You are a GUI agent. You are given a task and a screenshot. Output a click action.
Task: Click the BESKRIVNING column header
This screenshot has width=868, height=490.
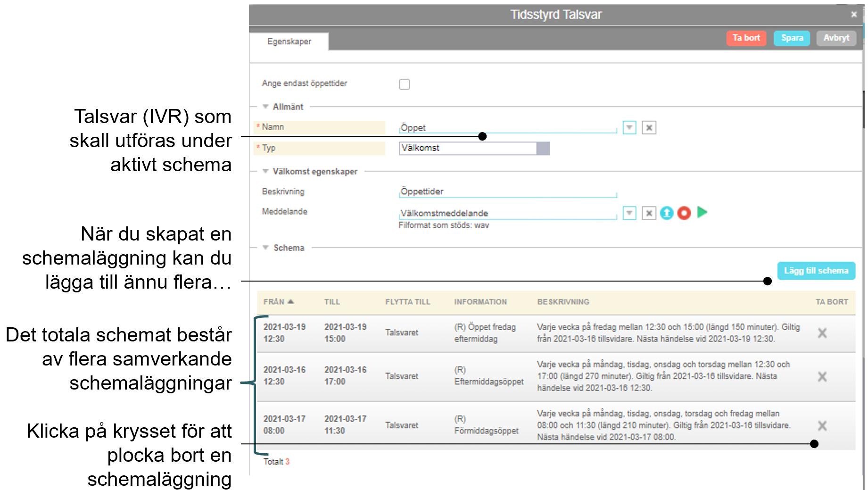pyautogui.click(x=563, y=302)
